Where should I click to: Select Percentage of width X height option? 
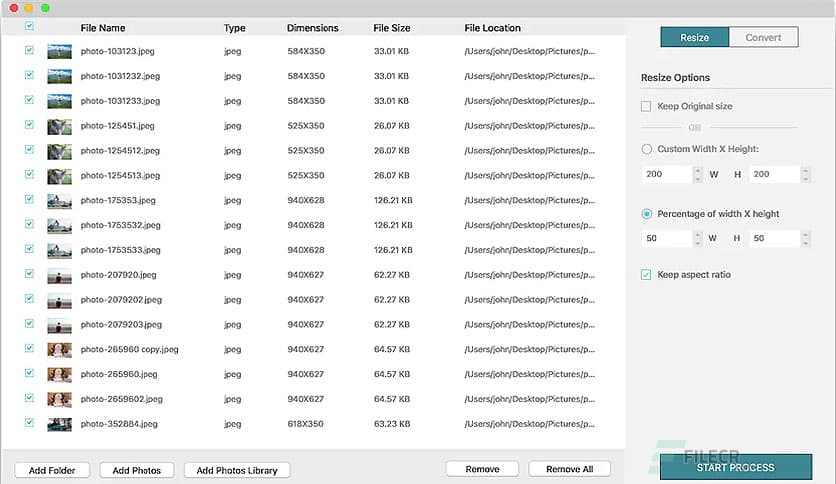click(x=646, y=214)
